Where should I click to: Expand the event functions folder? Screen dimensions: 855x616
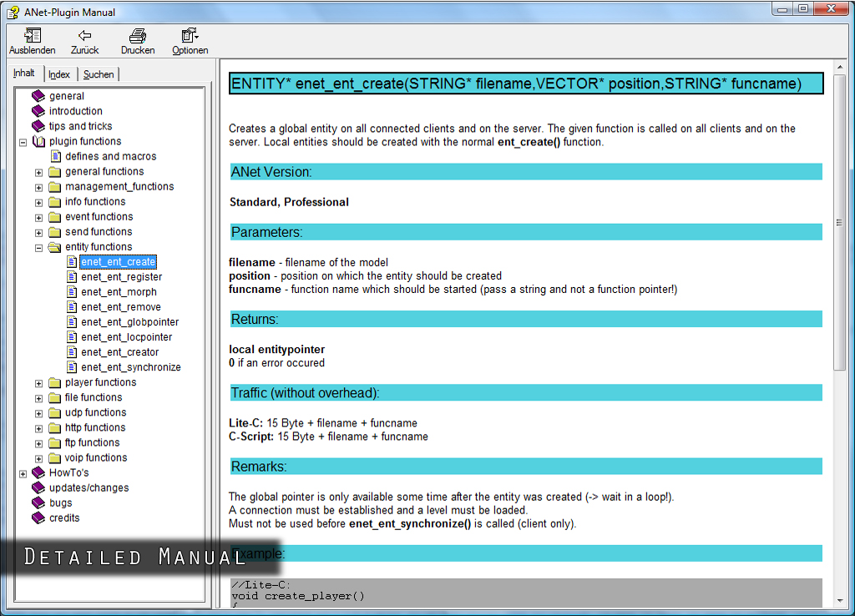[x=38, y=218]
